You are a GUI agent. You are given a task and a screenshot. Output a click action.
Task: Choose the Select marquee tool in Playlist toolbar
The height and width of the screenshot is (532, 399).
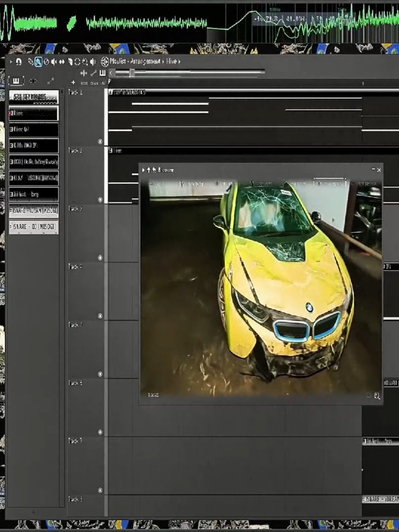[77, 62]
